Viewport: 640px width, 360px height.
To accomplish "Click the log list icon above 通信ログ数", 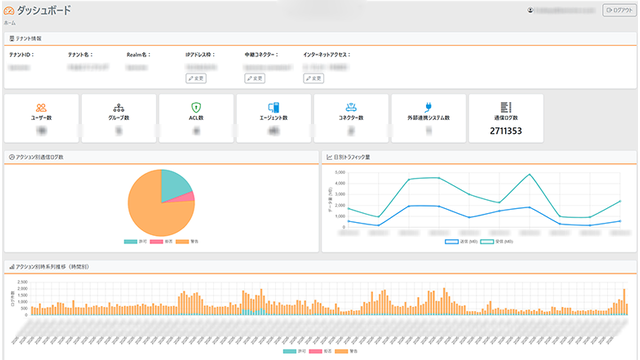I will pyautogui.click(x=506, y=107).
